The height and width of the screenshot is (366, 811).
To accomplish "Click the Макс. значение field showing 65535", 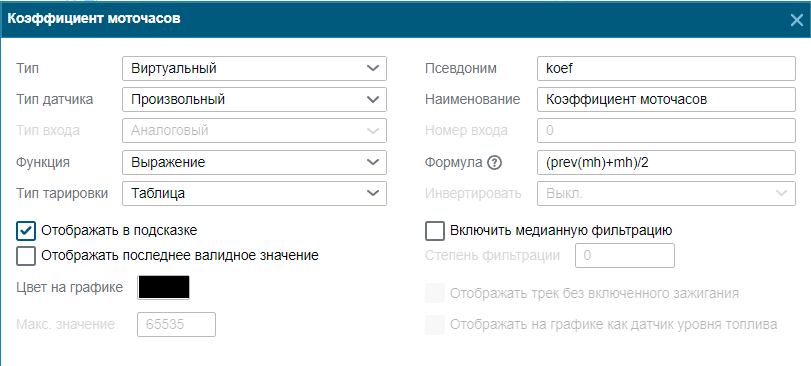I will (x=176, y=324).
